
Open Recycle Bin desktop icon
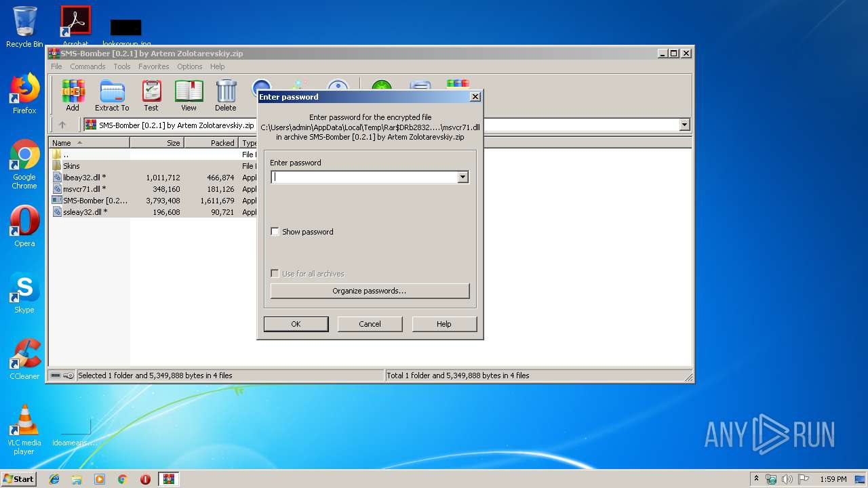tap(24, 27)
